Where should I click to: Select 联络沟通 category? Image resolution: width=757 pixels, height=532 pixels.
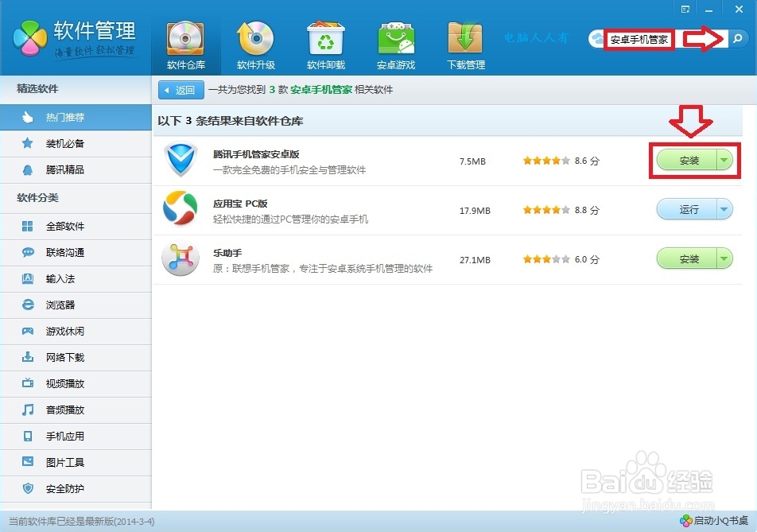pos(76,253)
